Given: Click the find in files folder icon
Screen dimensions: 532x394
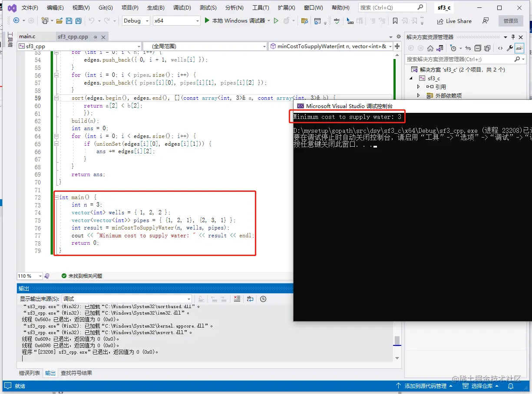Looking at the screenshot, I should coord(304,20).
